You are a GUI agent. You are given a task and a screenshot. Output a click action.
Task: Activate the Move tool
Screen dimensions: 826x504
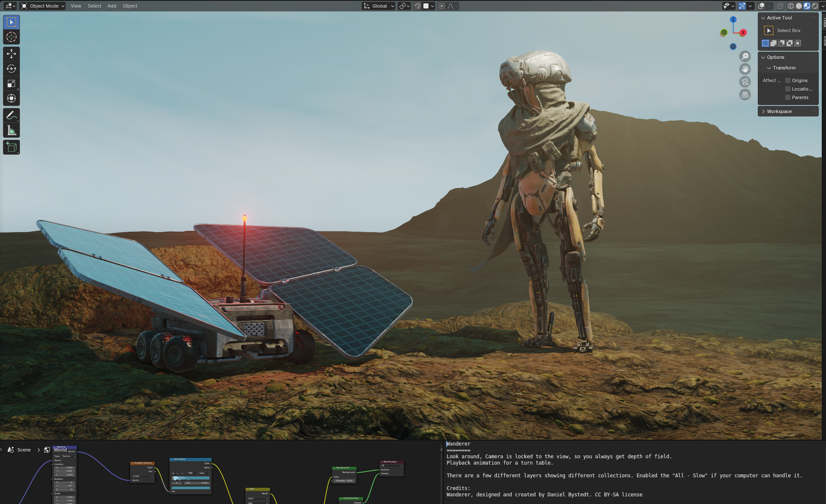tap(11, 54)
